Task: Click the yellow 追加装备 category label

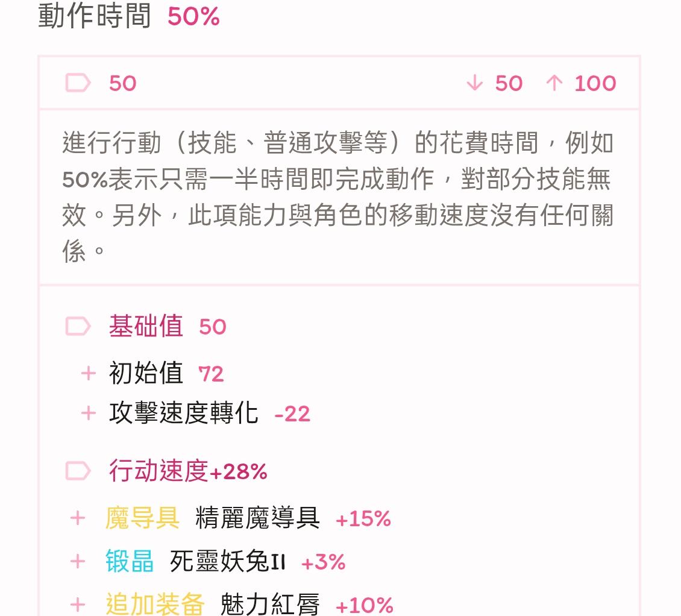Action: tap(155, 605)
